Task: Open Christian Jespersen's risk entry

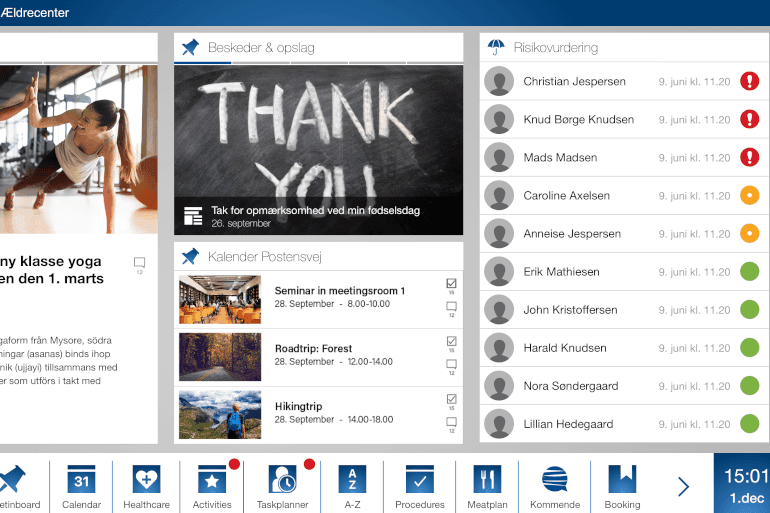Action: pyautogui.click(x=574, y=82)
